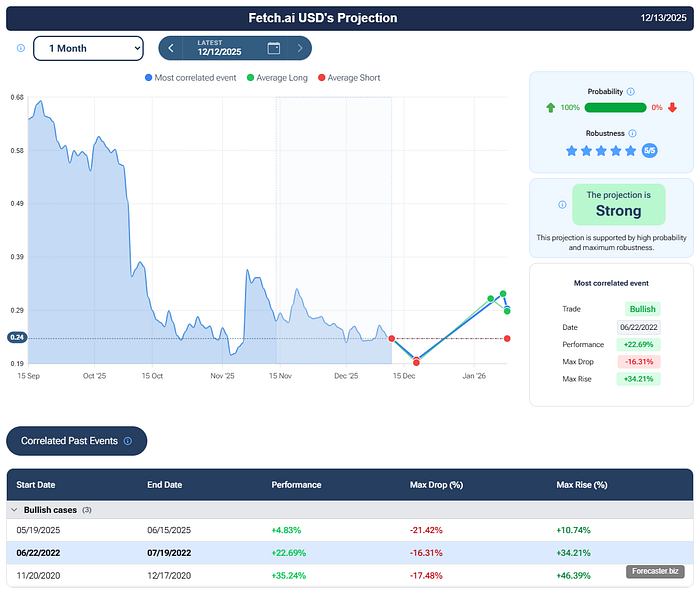The width and height of the screenshot is (700, 594).
Task: Click the +35.24% performance cell
Action: [x=288, y=576]
